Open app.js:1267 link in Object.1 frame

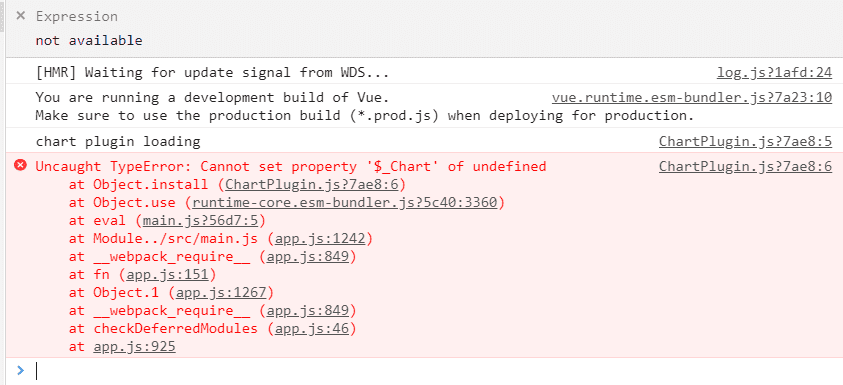pos(221,293)
